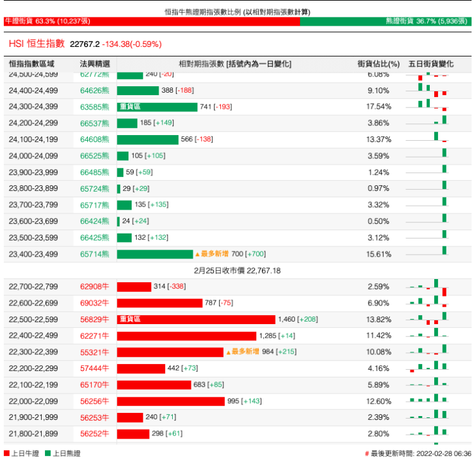Click the red 牛證街貨 63.3% ratio bar
Screen dimensions: 476x463
pyautogui.click(x=152, y=21)
